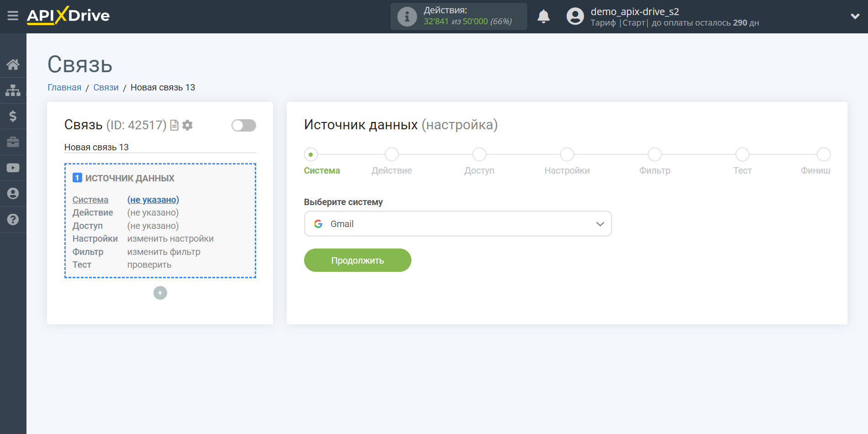The width and height of the screenshot is (868, 434).
Task: Click изменить фильтр text
Action: click(163, 252)
